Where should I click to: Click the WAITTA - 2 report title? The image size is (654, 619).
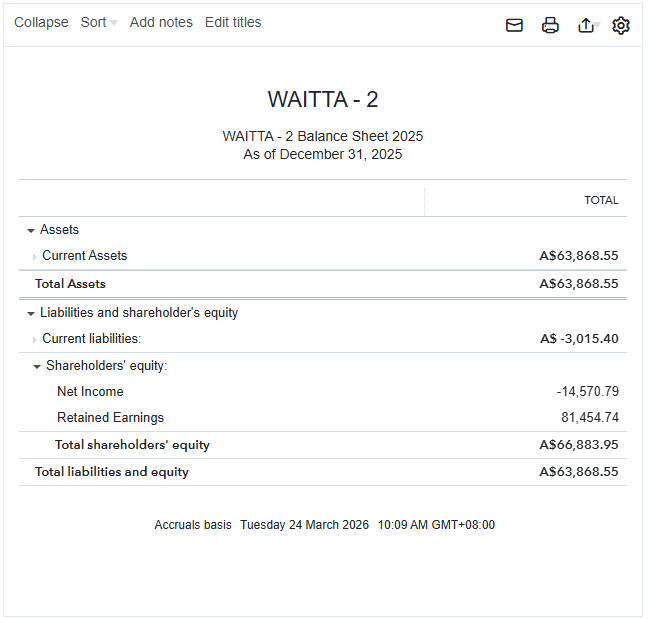point(322,100)
